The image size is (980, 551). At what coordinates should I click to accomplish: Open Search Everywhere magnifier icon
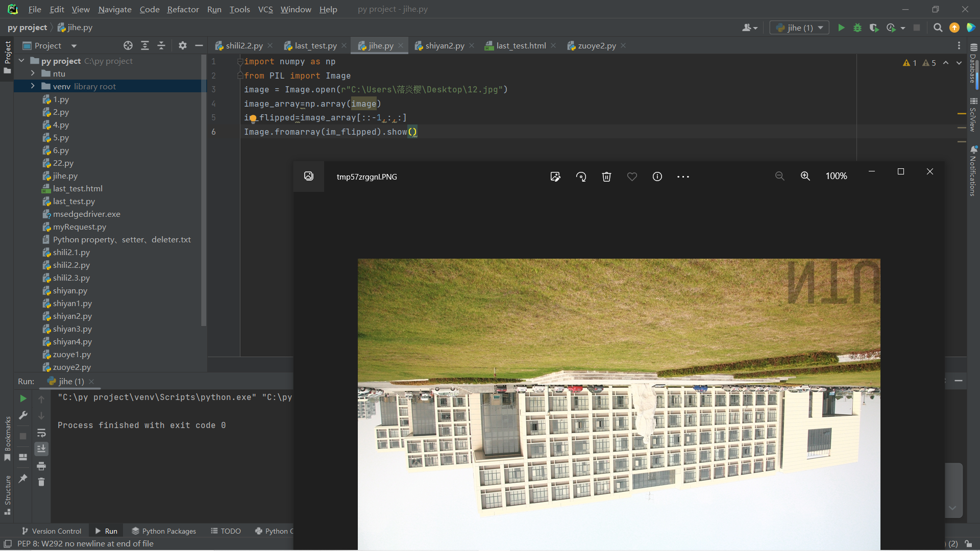click(x=938, y=28)
